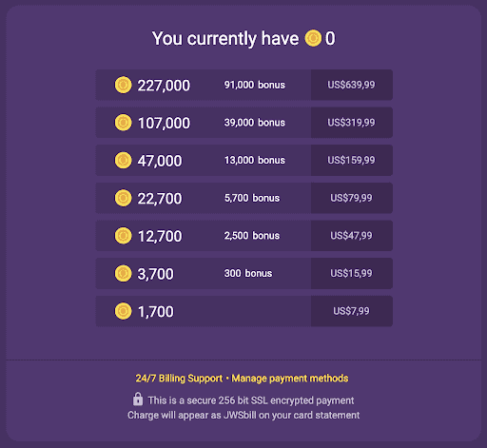Click the coin icon in the balance header
The image size is (487, 448).
pyautogui.click(x=313, y=38)
